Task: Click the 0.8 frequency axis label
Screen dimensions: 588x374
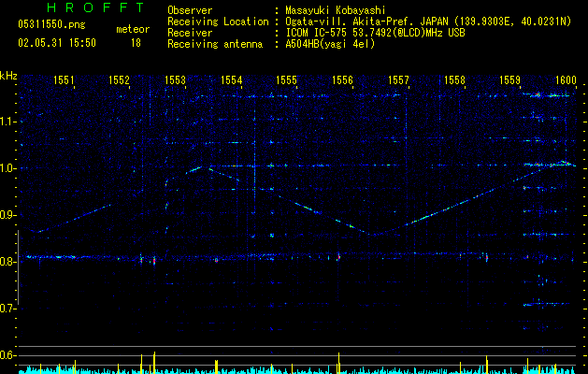Action: (x=7, y=262)
